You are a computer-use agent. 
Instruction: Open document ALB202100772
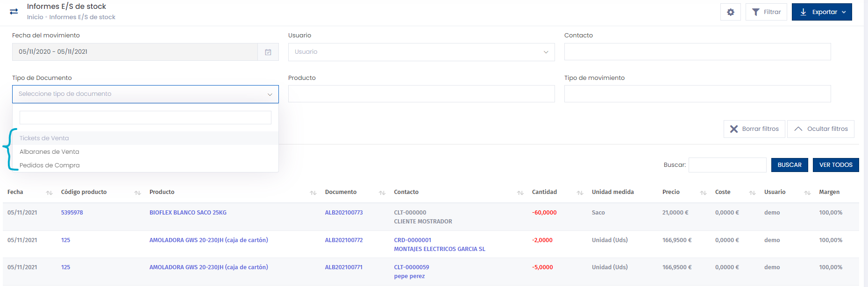click(344, 240)
